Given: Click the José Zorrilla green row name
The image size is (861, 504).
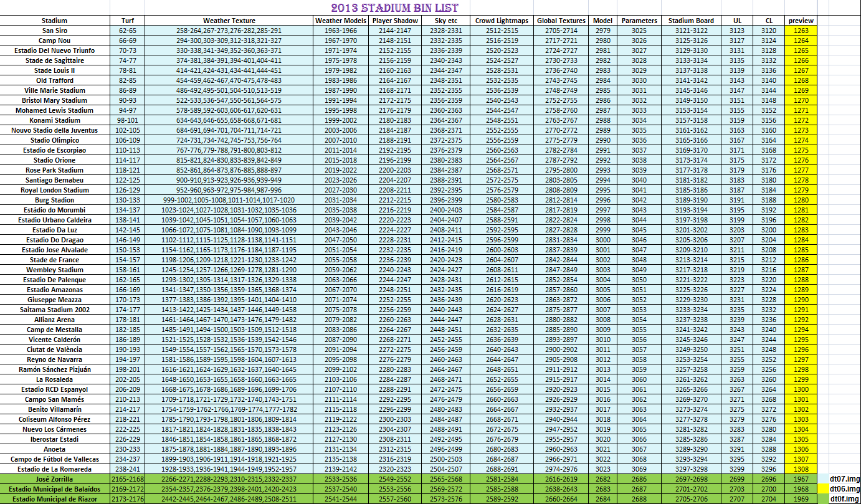Looking at the screenshot, I should point(55,479).
